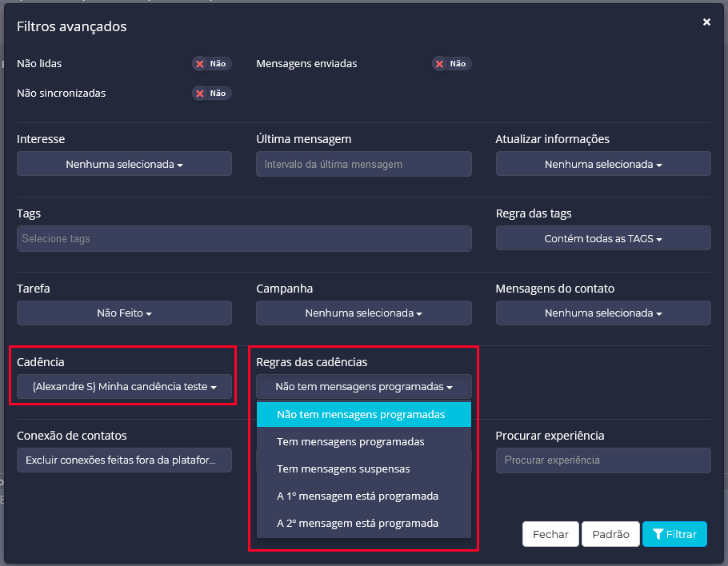The height and width of the screenshot is (566, 728).
Task: Open the Cadência dropdown
Action: click(124, 386)
